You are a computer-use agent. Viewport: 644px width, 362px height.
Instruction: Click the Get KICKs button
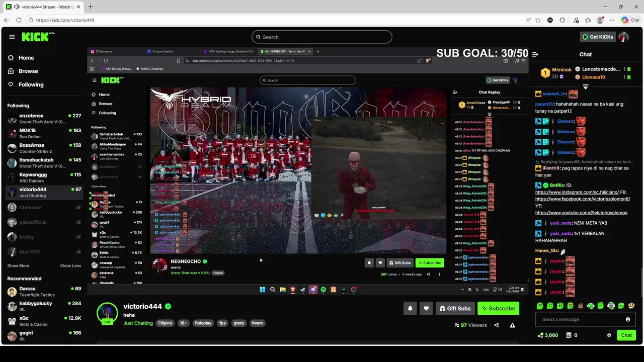[x=598, y=37]
